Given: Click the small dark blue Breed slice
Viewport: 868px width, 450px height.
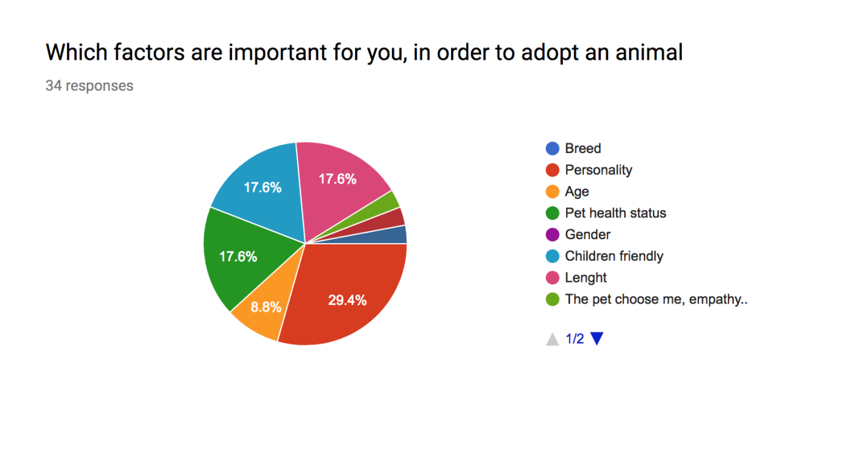Looking at the screenshot, I should 397,235.
